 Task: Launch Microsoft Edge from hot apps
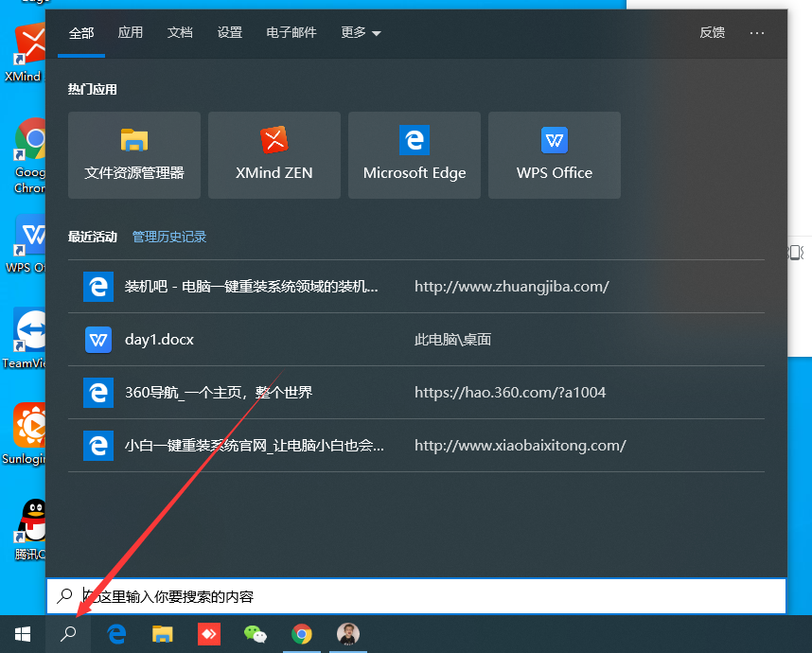tap(414, 155)
